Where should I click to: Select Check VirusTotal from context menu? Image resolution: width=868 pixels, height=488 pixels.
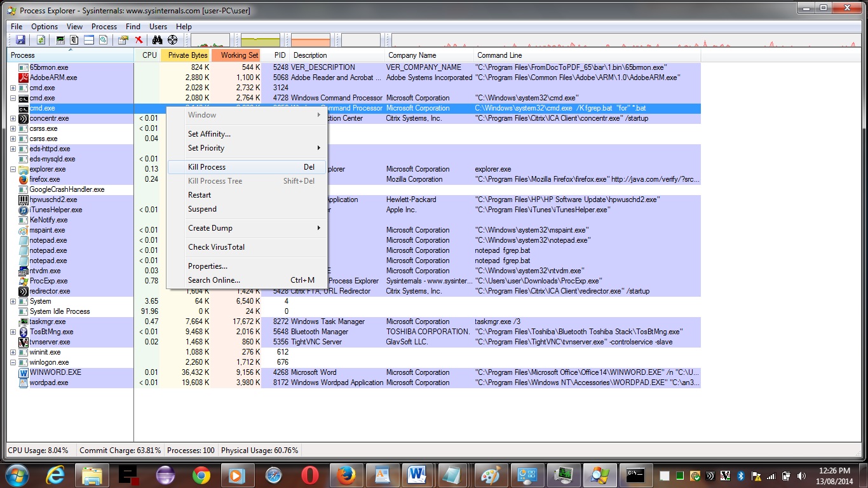(x=216, y=247)
